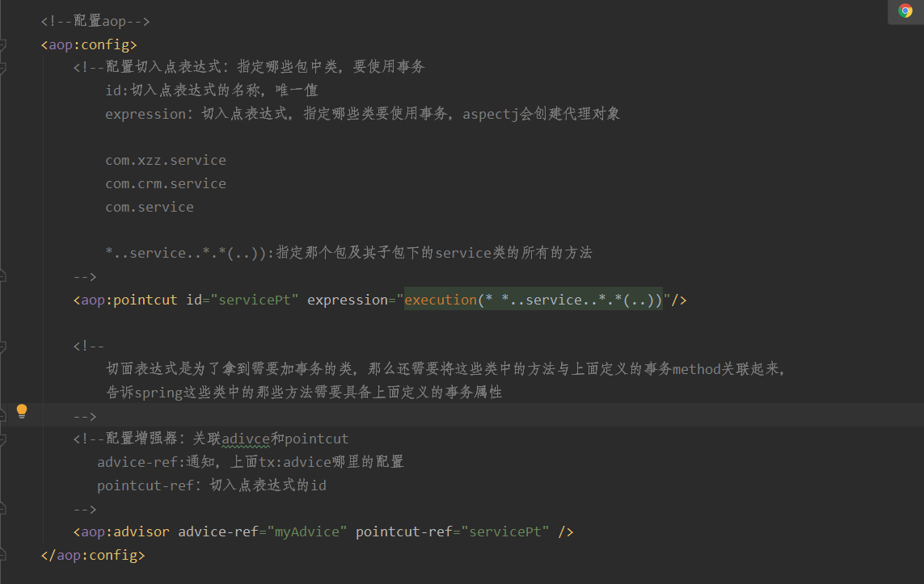Click the com.crm.service comment line

click(166, 183)
